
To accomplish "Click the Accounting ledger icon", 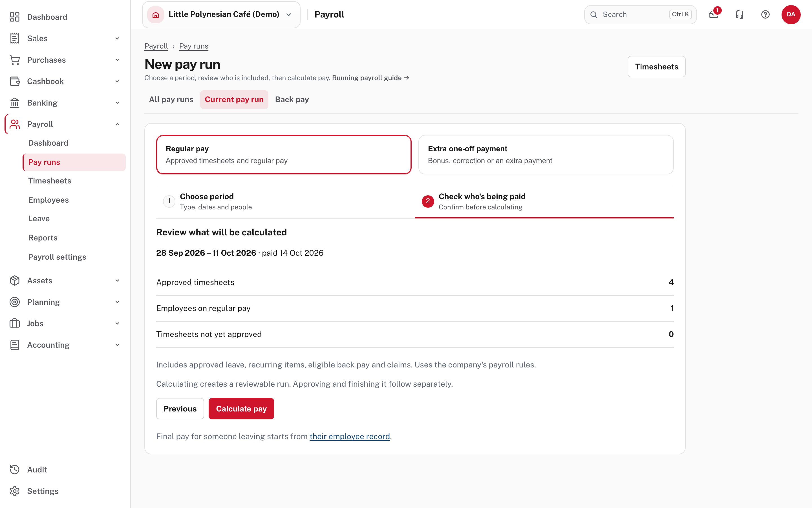I will coord(14,345).
